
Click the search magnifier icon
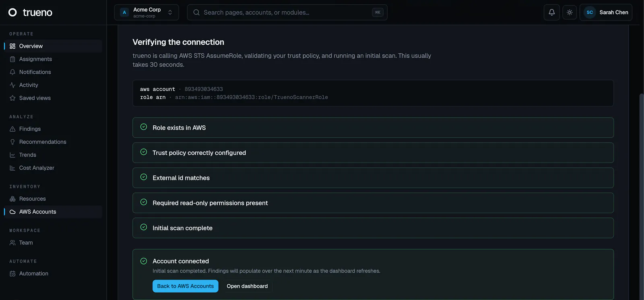coord(196,12)
